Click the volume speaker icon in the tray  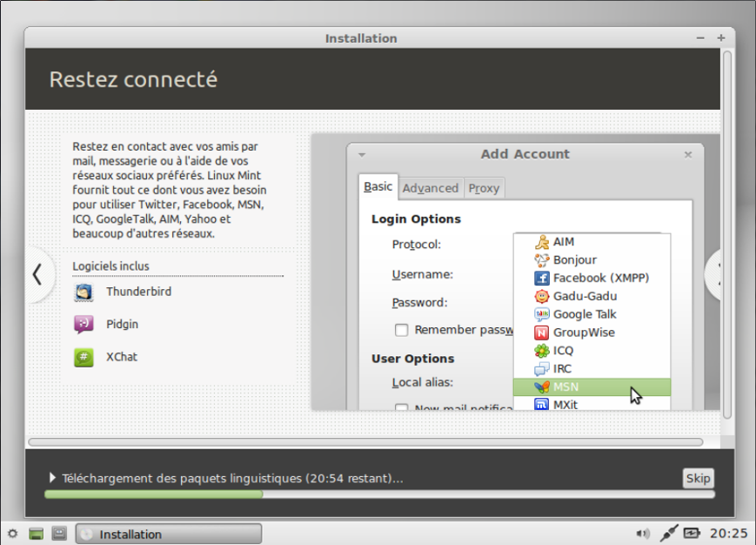pos(643,534)
